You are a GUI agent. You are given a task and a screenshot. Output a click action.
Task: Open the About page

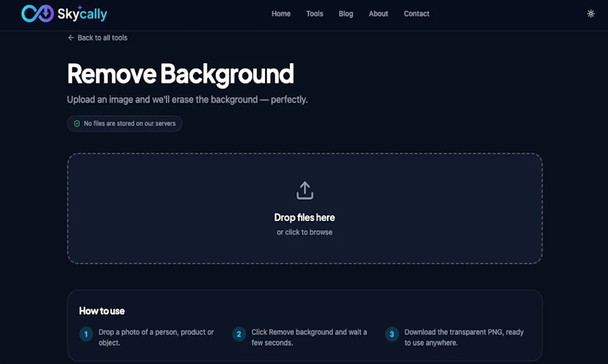(378, 14)
